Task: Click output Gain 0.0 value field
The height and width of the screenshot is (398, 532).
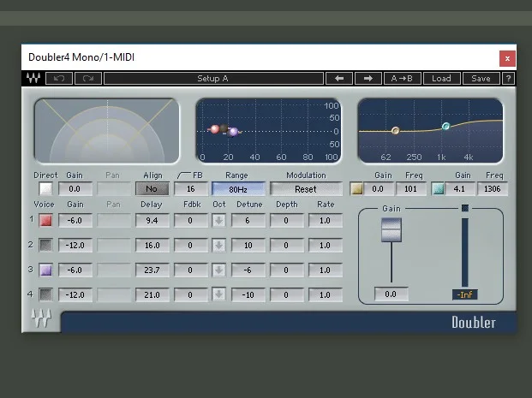Action: point(392,294)
